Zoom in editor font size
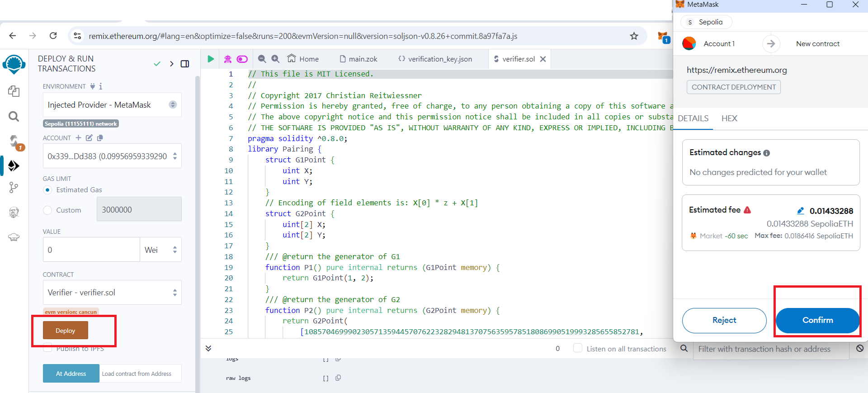This screenshot has height=393, width=868. (275, 59)
